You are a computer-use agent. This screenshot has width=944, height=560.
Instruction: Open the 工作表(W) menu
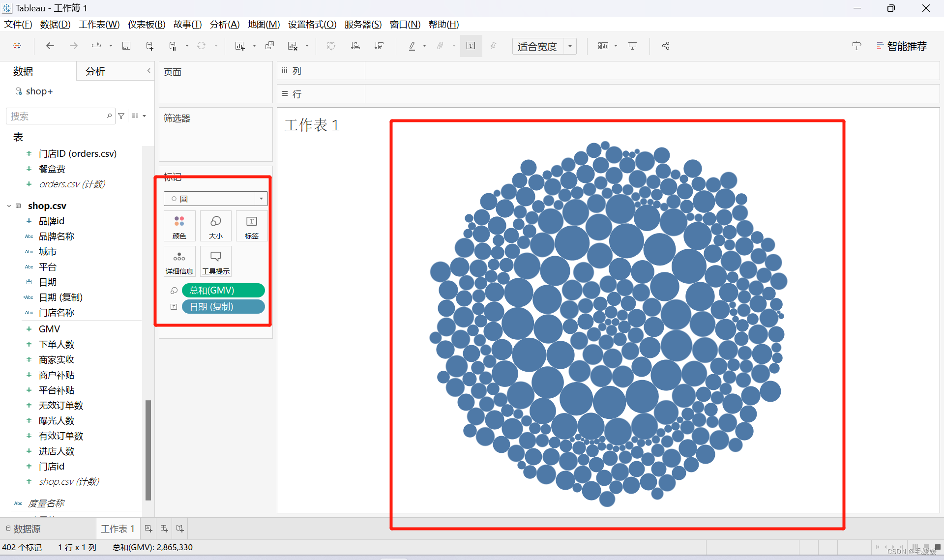tap(99, 24)
